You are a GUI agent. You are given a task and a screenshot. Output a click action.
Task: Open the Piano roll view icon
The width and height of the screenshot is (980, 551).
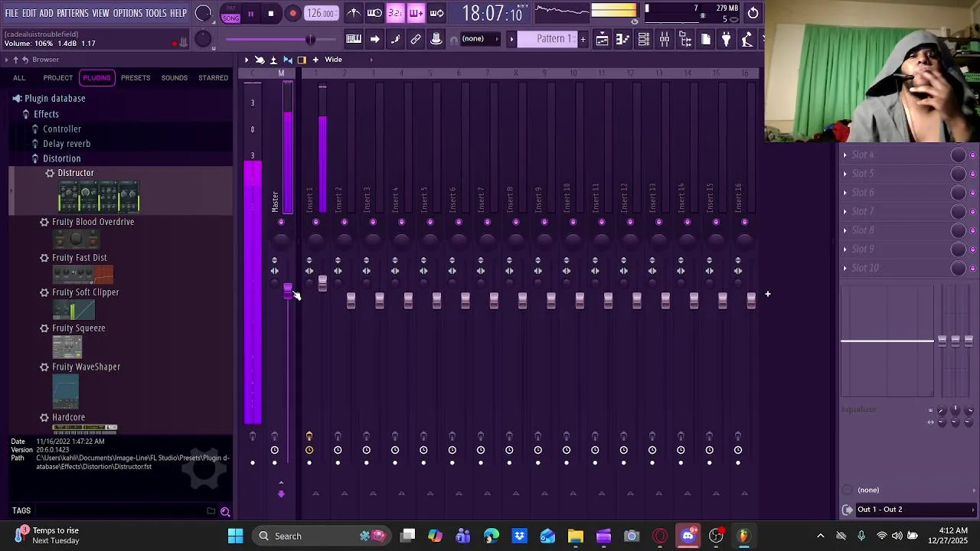pos(623,39)
